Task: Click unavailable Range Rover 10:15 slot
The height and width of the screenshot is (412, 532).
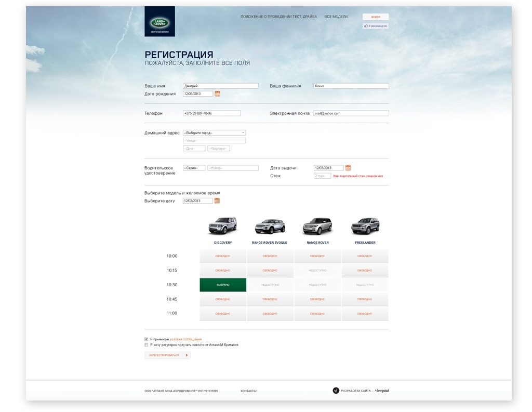Action: pos(317,271)
